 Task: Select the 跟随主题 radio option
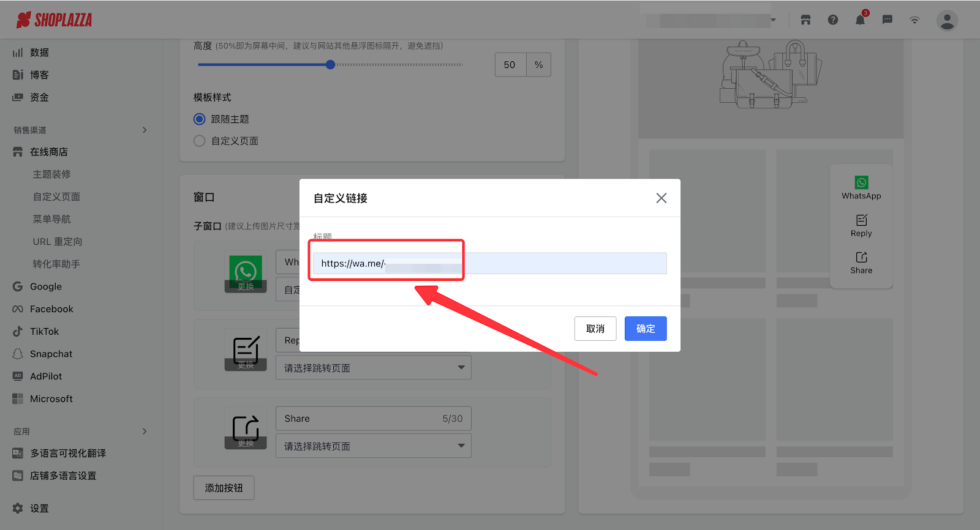click(200, 119)
